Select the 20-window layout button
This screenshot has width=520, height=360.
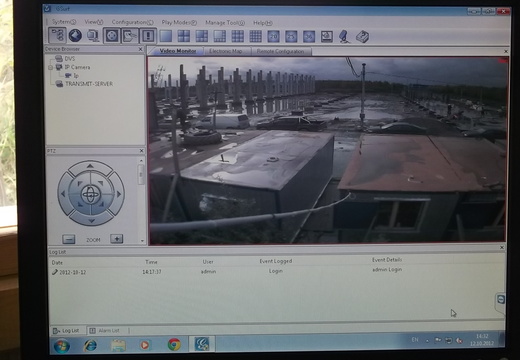[273, 36]
